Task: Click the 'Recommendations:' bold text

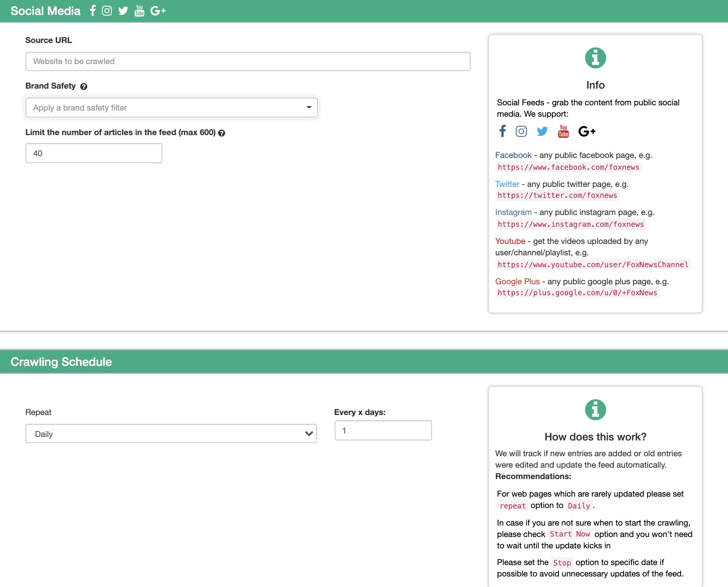Action: (533, 476)
